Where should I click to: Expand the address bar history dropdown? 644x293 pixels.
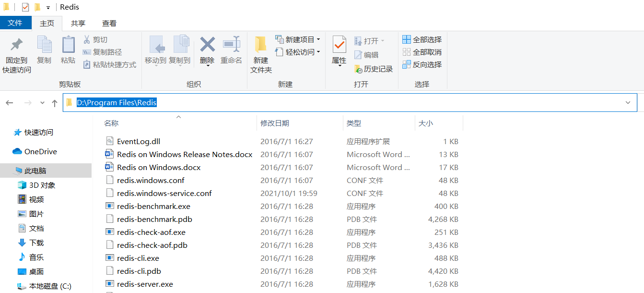point(628,102)
